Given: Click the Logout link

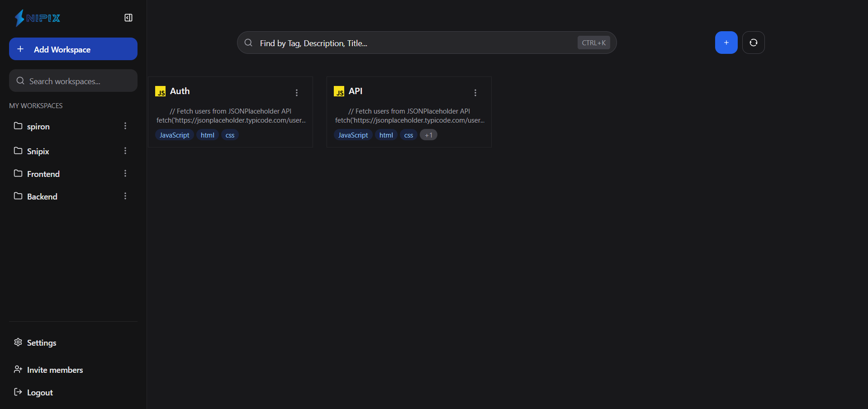Looking at the screenshot, I should click(x=39, y=392).
